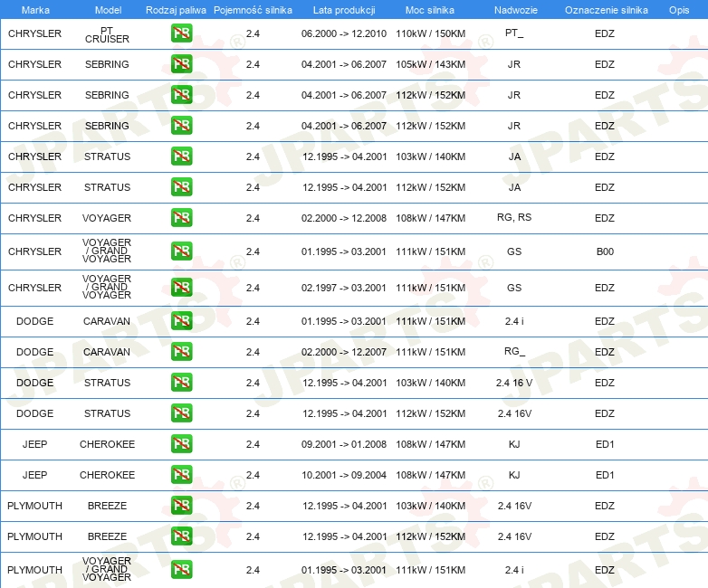Click production dates 09.2001 -> 01.2008
Viewport: 708px width, 588px height.
point(344,443)
